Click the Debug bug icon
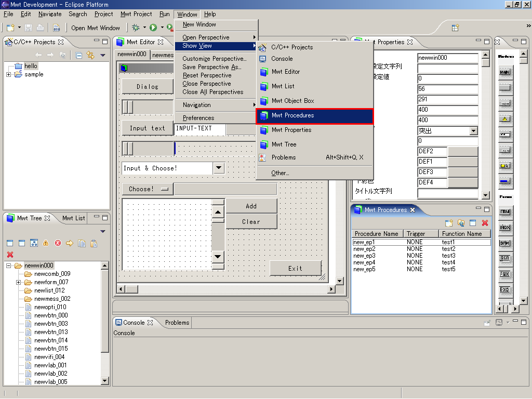This screenshot has height=399, width=532. click(x=136, y=28)
